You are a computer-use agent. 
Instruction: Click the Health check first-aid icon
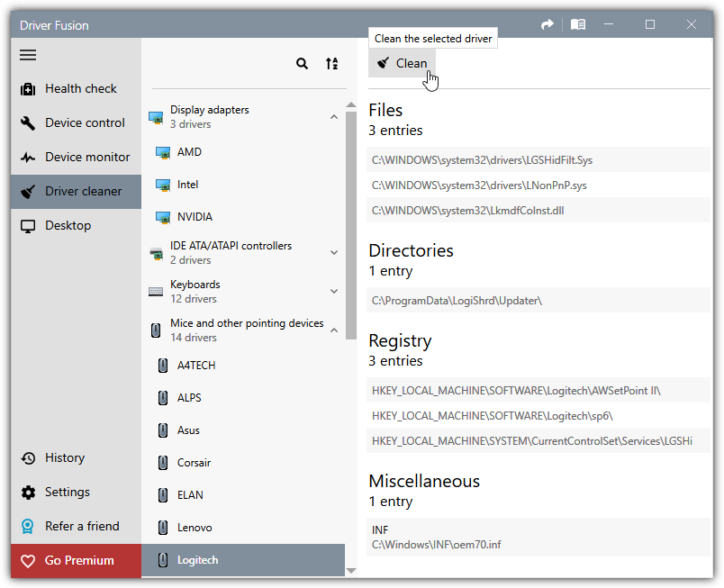[x=28, y=88]
